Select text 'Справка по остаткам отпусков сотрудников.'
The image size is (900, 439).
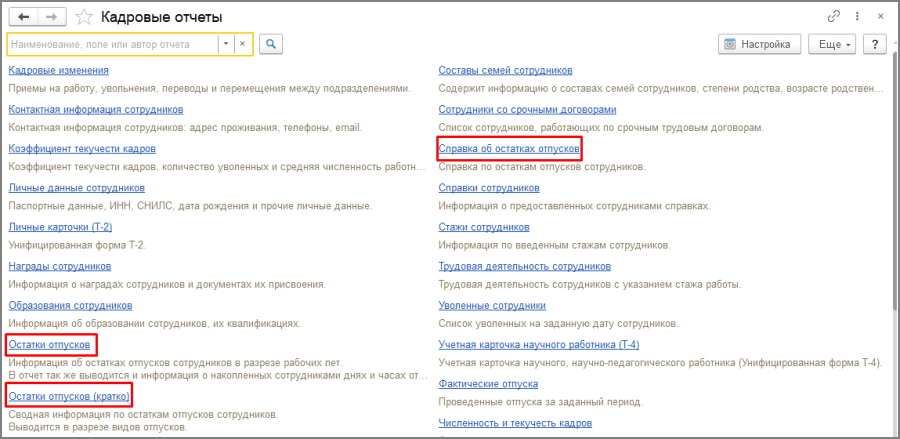tap(542, 167)
